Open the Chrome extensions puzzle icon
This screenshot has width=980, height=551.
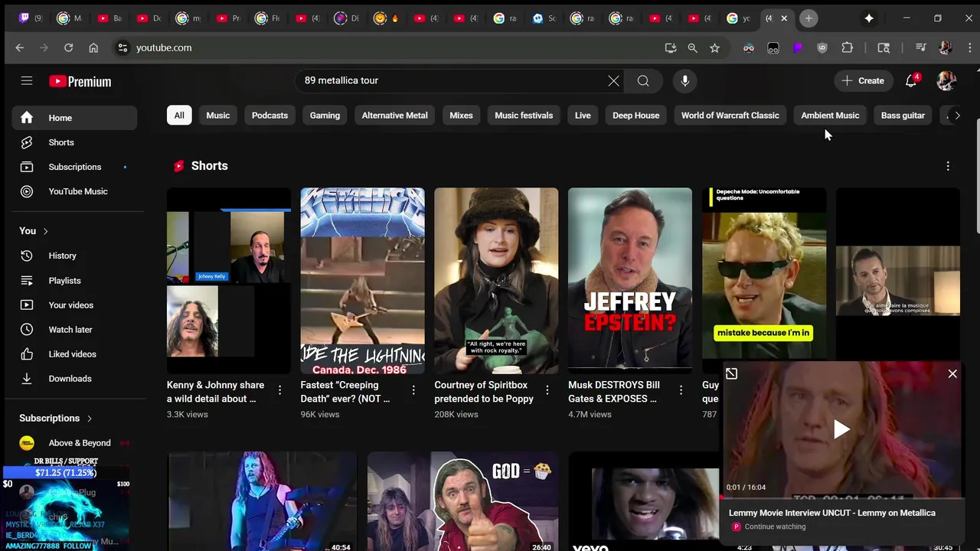[847, 47]
